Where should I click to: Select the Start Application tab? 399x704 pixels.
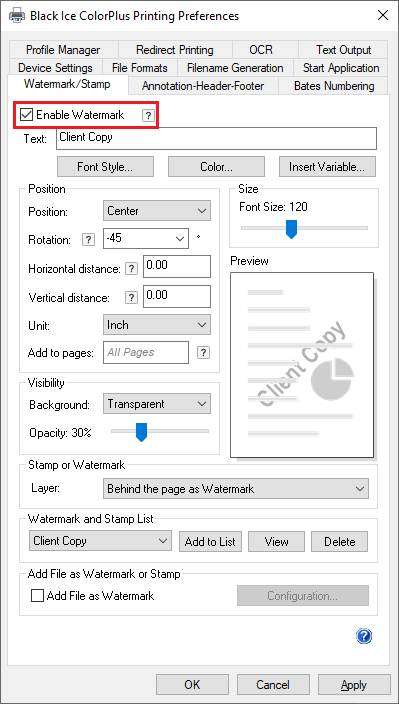tap(341, 68)
